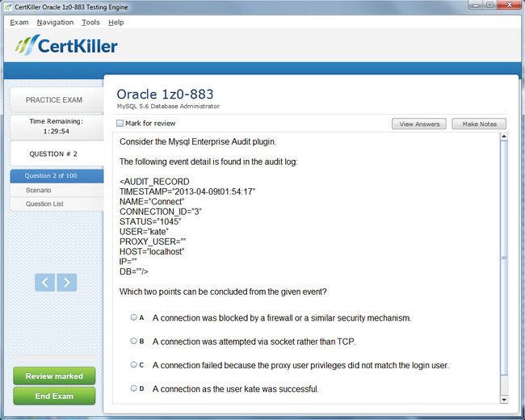
Task: Open the Help menu
Action: (116, 22)
